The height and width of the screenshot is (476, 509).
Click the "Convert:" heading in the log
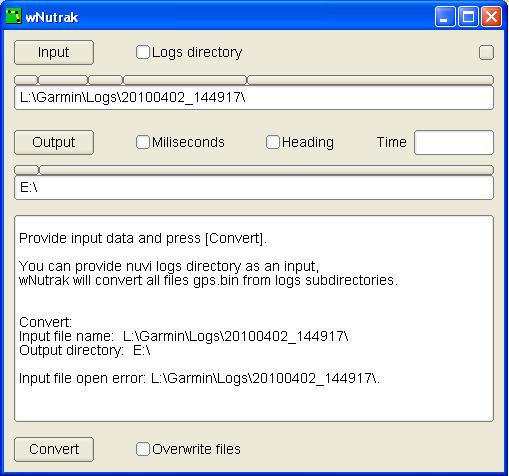point(46,322)
